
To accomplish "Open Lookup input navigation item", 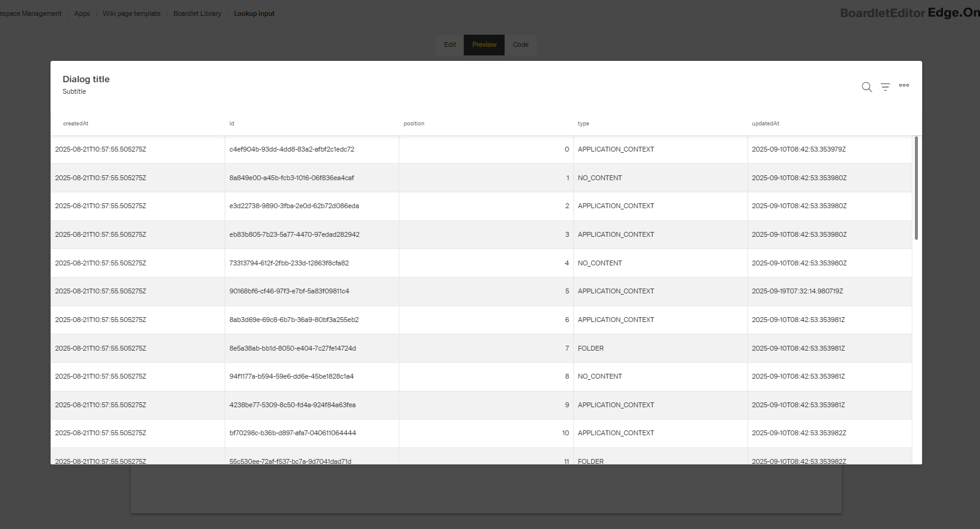I will point(254,13).
